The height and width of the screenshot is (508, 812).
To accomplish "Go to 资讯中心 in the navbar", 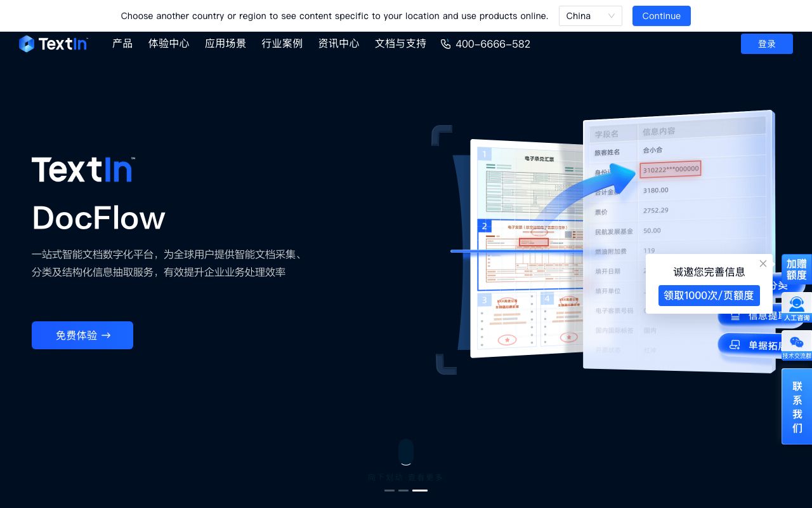I will tap(339, 44).
